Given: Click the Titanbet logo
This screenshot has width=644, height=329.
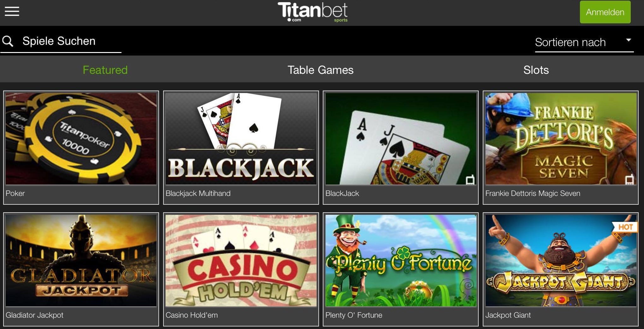Looking at the screenshot, I should coord(312,12).
